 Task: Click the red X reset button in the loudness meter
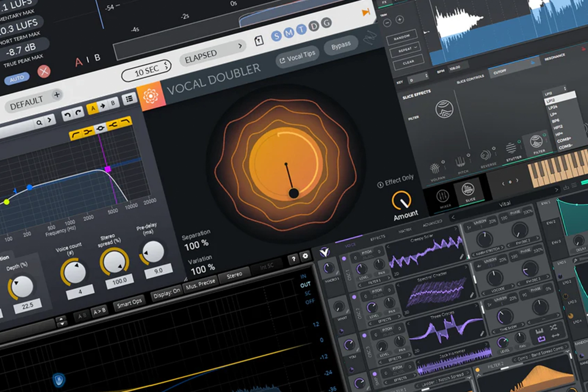tap(44, 71)
